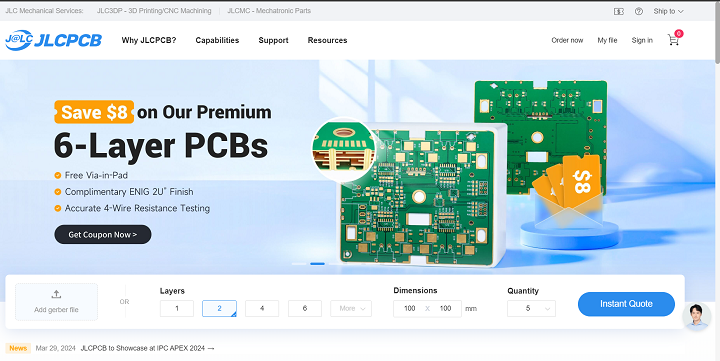720x361 pixels.
Task: Click the help question mark icon
Action: point(639,11)
